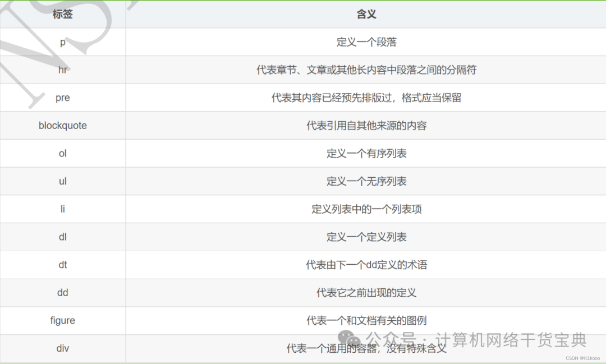
Task: Click the blockquote tag cell
Action: [63, 126]
